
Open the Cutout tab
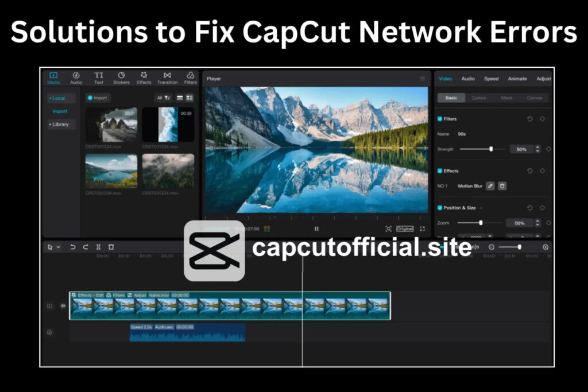pyautogui.click(x=480, y=97)
